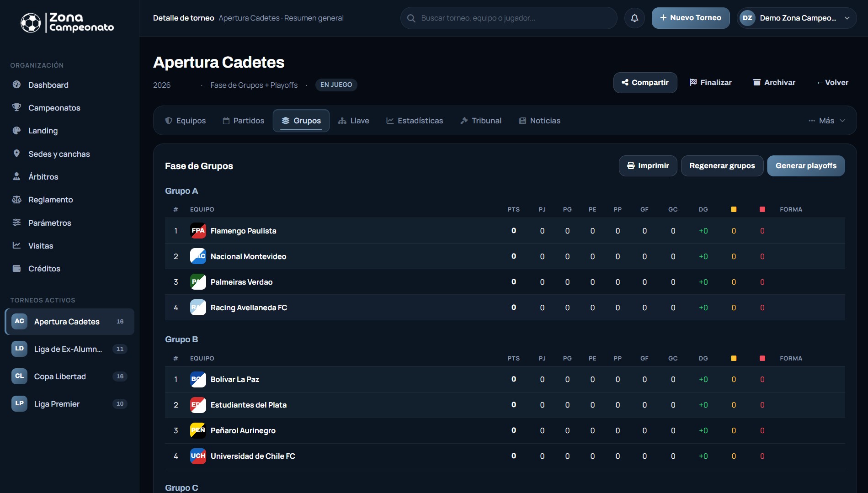Click the Dashboard sidebar icon
Image resolution: width=868 pixels, height=493 pixels.
pyautogui.click(x=17, y=85)
